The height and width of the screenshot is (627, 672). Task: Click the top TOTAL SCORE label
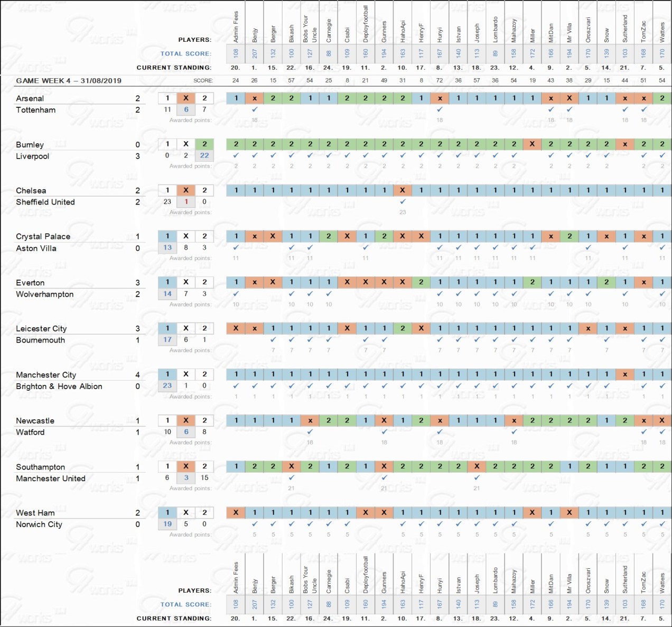[x=186, y=53]
